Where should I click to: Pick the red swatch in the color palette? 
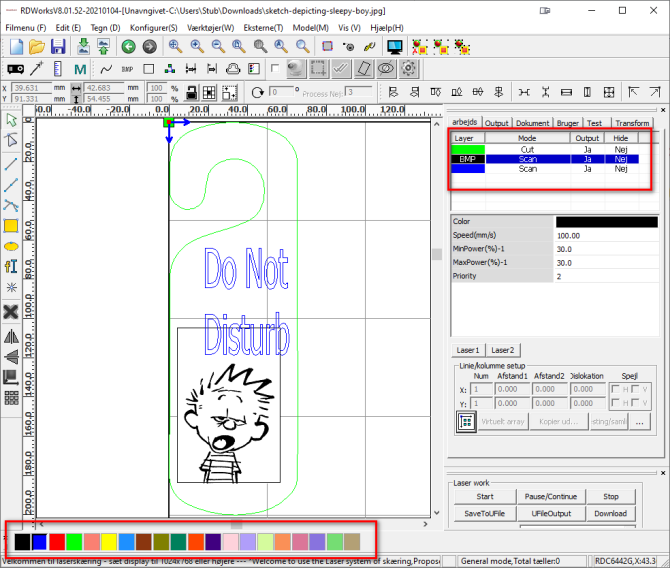coord(57,542)
